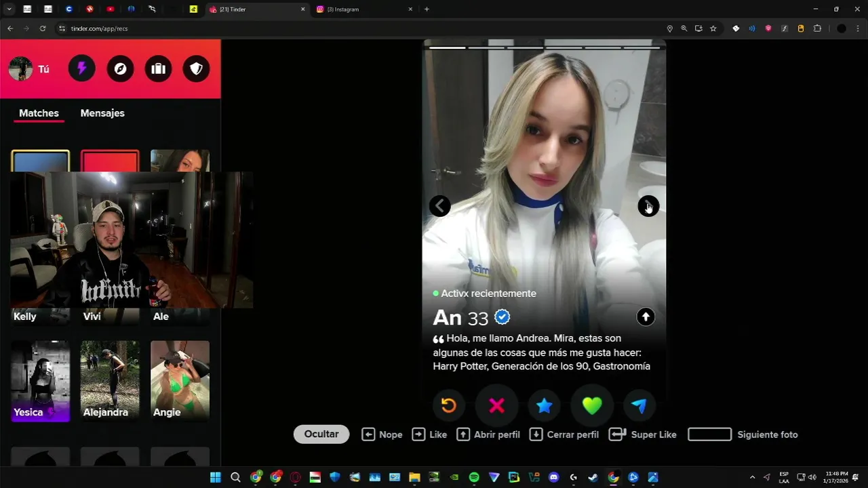Open the Windows Start menu
The width and height of the screenshot is (868, 488).
[x=216, y=477]
